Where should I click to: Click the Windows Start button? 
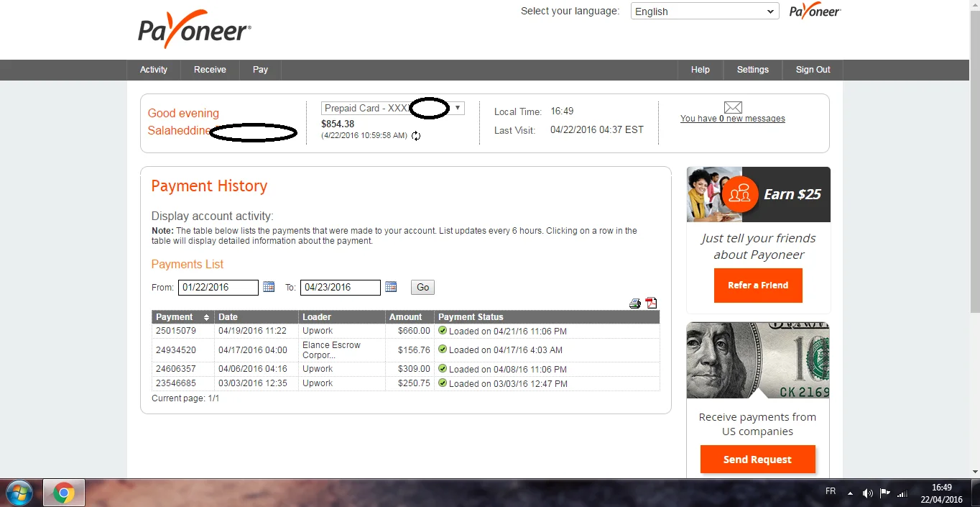[19, 493]
